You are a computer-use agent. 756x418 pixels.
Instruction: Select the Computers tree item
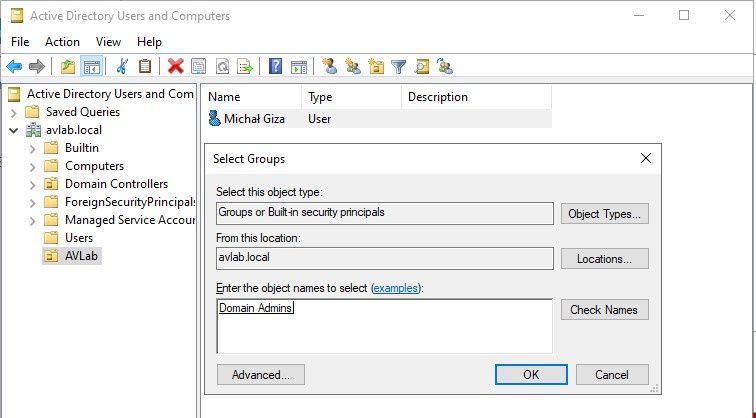[94, 166]
